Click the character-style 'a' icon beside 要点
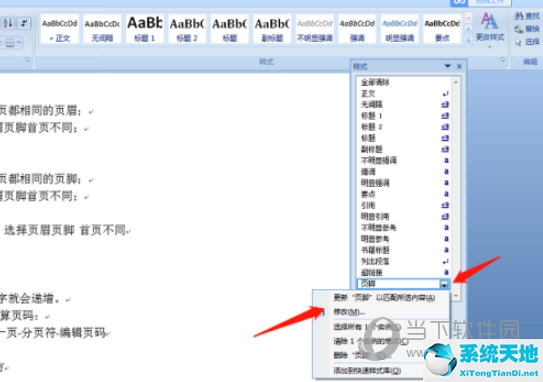The height and width of the screenshot is (382, 543). [446, 194]
